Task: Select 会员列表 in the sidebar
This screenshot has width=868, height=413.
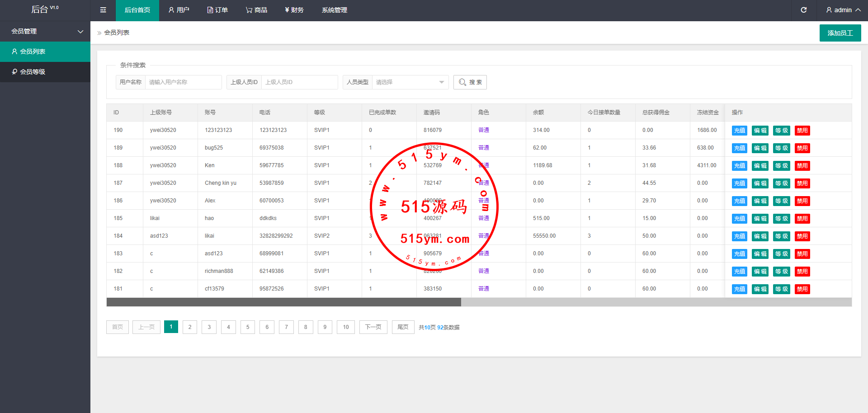Action: coord(33,52)
